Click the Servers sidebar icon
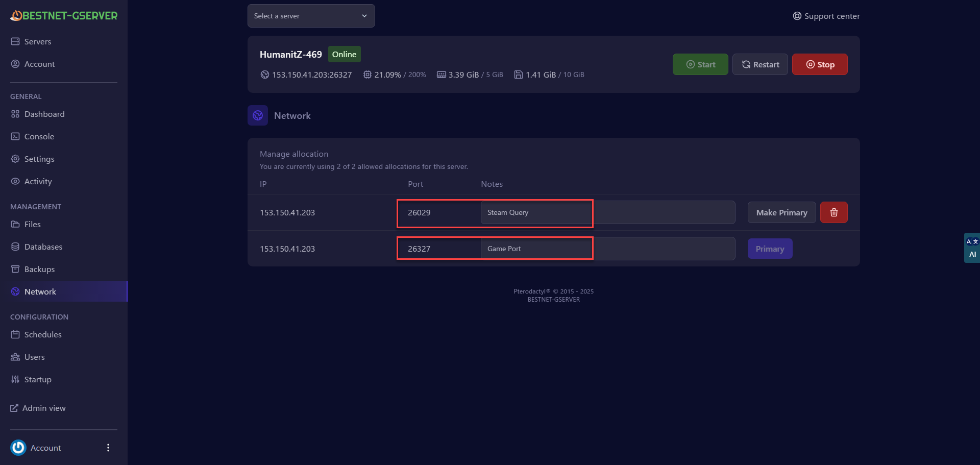 pyautogui.click(x=15, y=41)
